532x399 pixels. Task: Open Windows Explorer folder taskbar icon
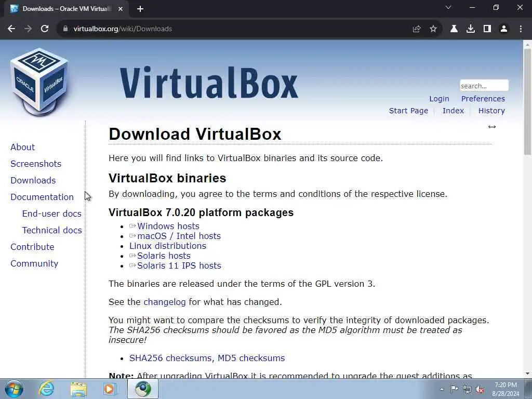coord(78,389)
